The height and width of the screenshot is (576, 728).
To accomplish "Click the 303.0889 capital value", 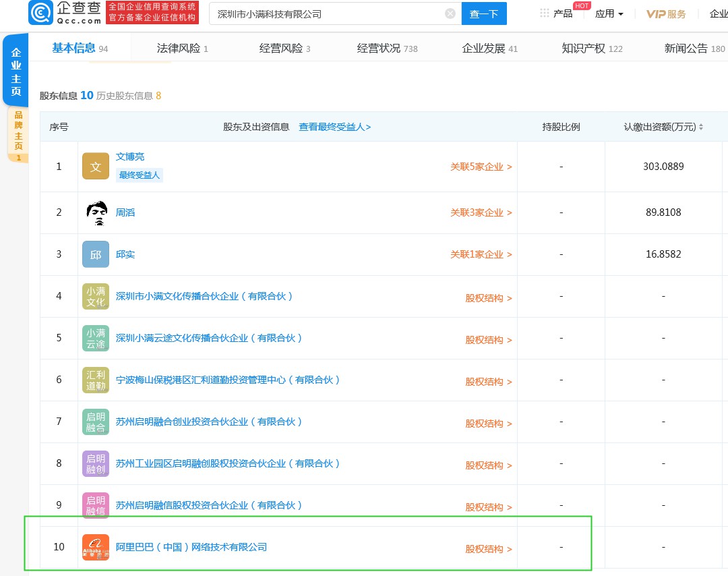I will point(663,167).
